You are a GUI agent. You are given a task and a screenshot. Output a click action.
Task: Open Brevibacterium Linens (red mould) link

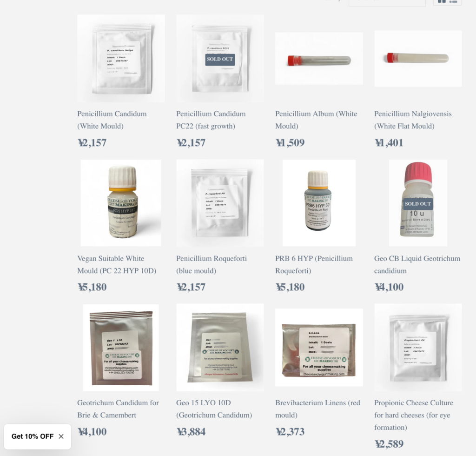coord(317,409)
